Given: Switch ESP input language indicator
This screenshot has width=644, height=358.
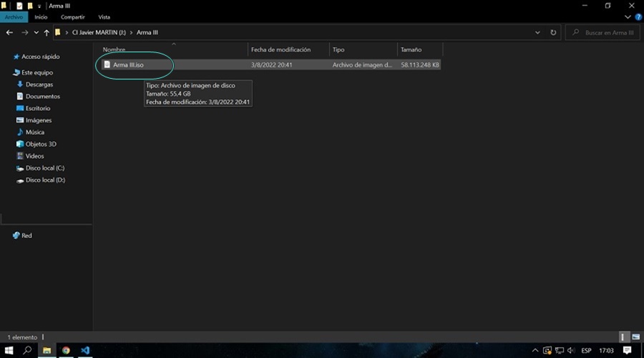Looking at the screenshot, I should [x=586, y=350].
